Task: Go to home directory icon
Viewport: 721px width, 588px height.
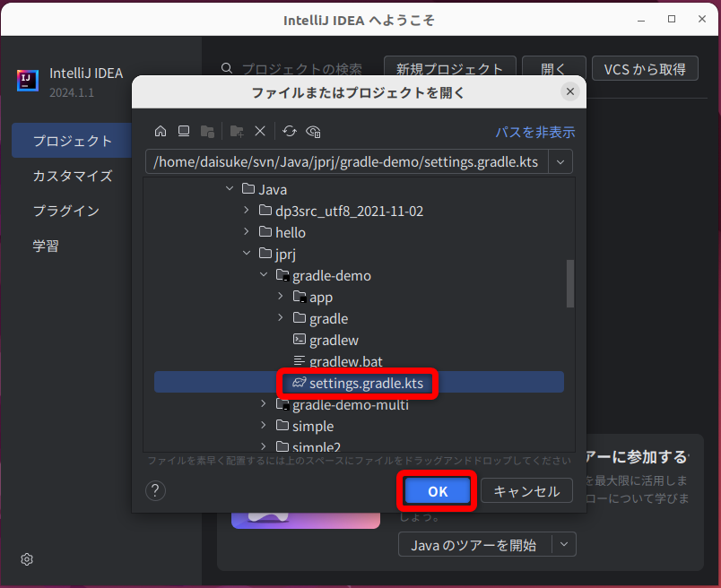Action: [160, 132]
